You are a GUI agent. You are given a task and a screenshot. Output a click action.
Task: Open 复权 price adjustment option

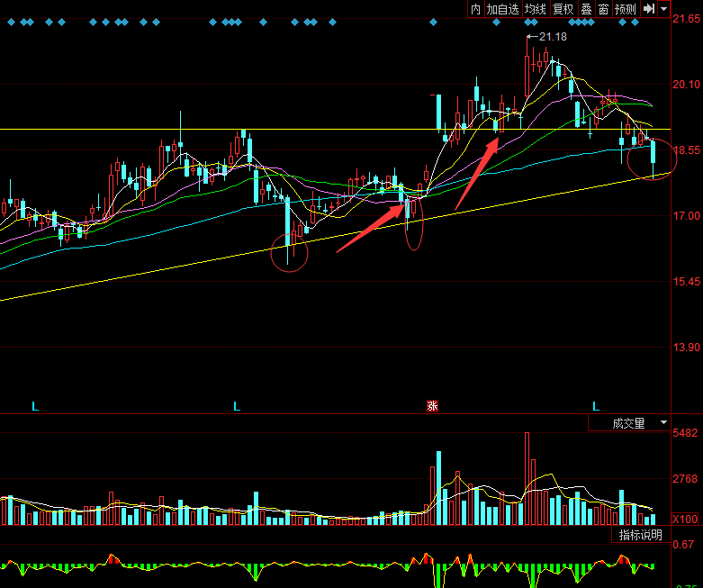point(563,9)
